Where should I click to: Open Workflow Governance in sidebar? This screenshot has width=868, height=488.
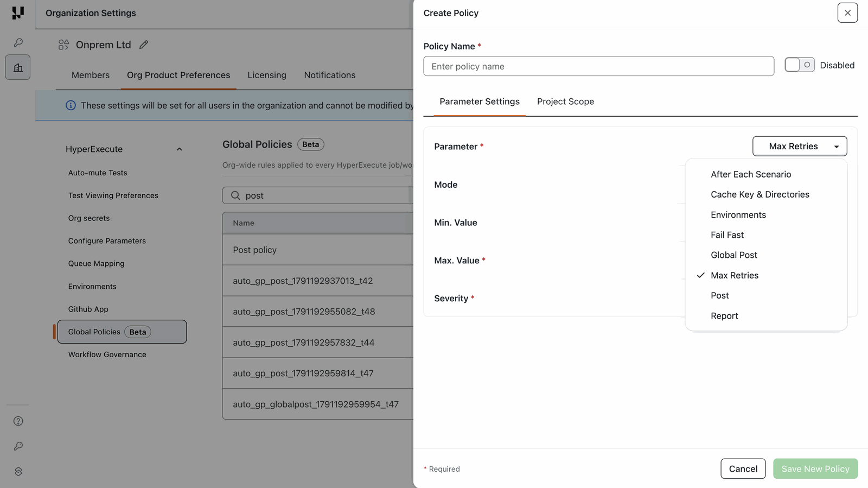coord(107,354)
